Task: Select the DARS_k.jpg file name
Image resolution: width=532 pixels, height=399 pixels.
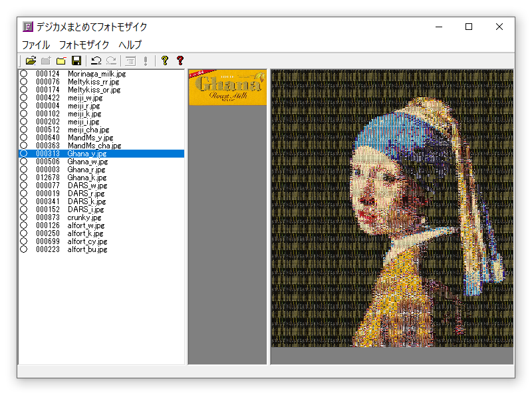Action: pos(87,201)
